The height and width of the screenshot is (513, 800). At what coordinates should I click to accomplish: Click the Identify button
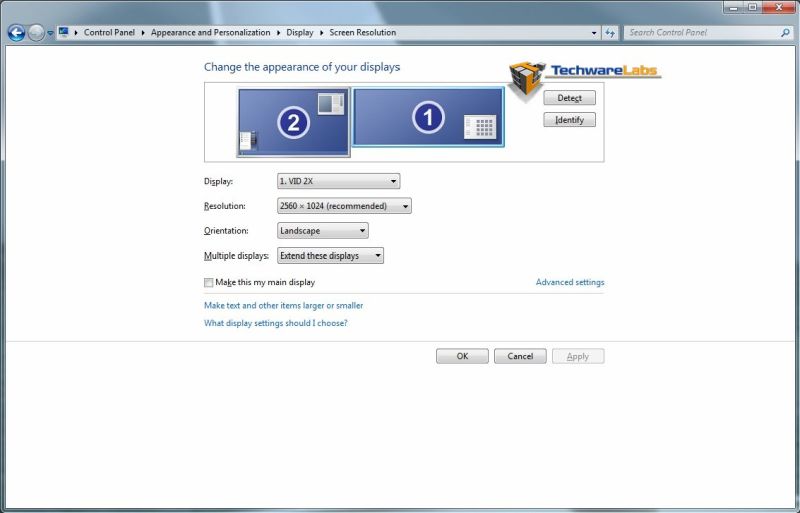(x=569, y=119)
